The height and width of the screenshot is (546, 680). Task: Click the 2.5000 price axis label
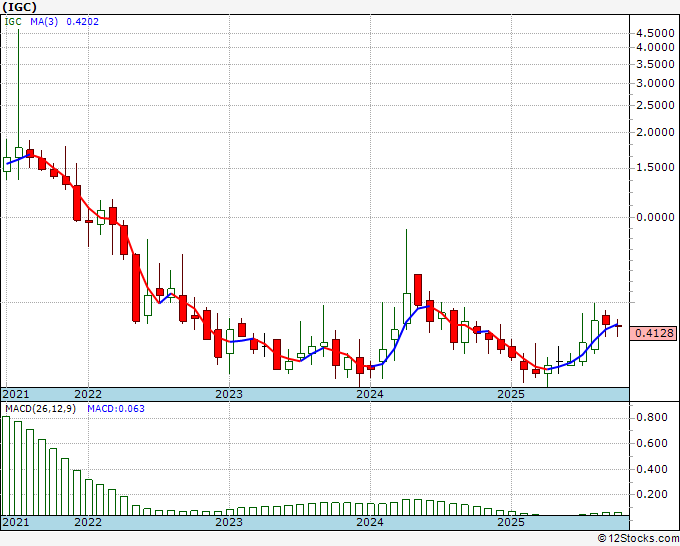point(655,105)
